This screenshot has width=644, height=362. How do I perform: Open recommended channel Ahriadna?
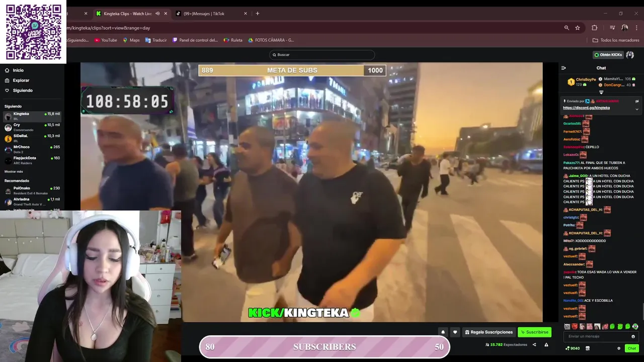coord(32,202)
